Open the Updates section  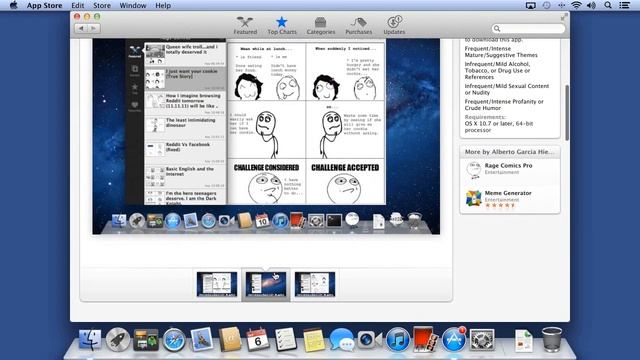[x=394, y=26]
